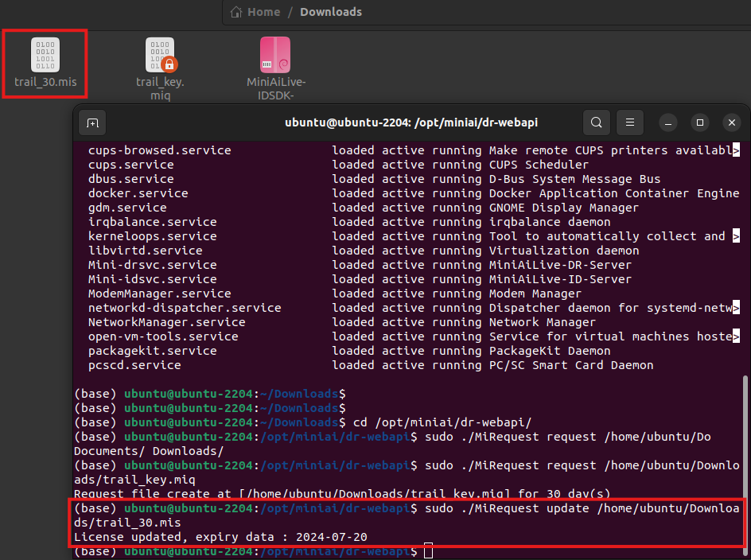Image resolution: width=751 pixels, height=560 pixels.
Task: Open the terminal search tool
Action: tap(596, 122)
